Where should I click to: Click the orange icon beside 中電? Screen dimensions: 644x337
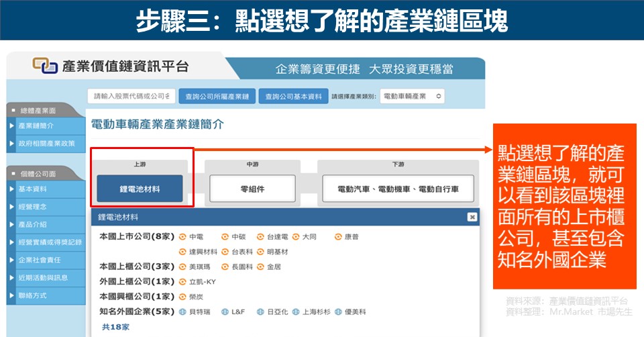click(182, 237)
